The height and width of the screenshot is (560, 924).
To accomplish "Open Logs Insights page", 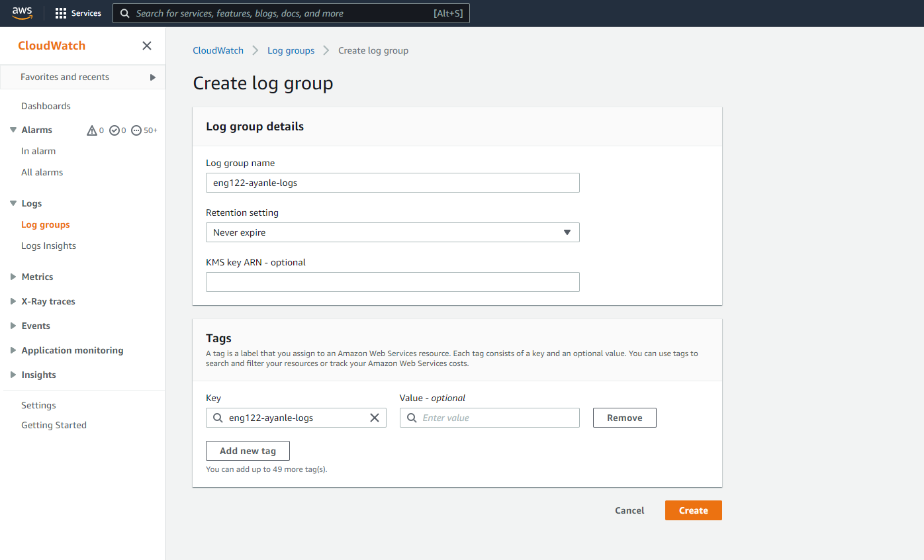I will (49, 246).
